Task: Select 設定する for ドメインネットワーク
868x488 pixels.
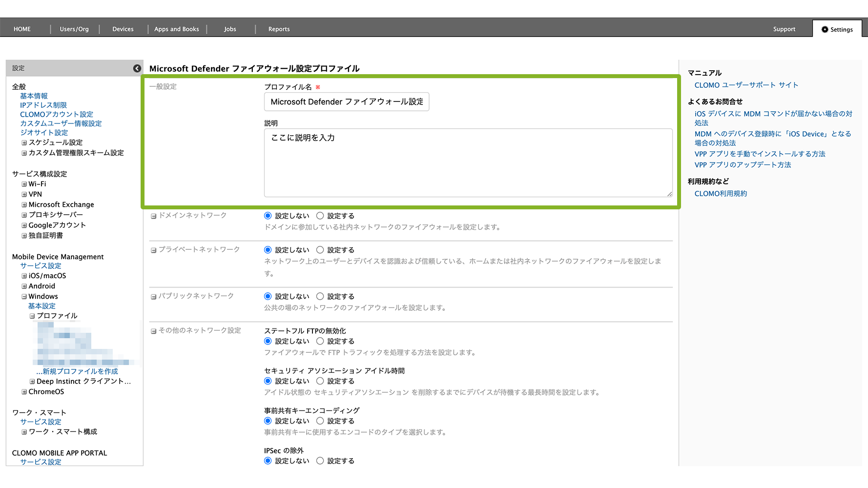Action: click(x=320, y=216)
